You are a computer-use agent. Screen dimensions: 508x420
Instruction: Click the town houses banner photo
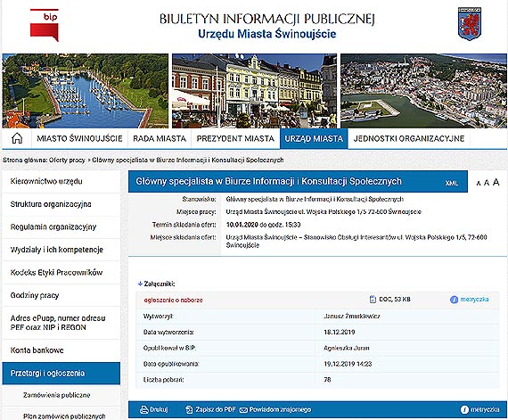254,91
